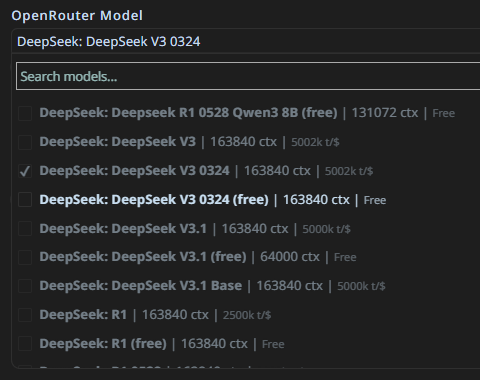Select the 'DeepSeek: R1 (free)' model name
Viewport: 480px width, 380px height.
[x=103, y=344]
